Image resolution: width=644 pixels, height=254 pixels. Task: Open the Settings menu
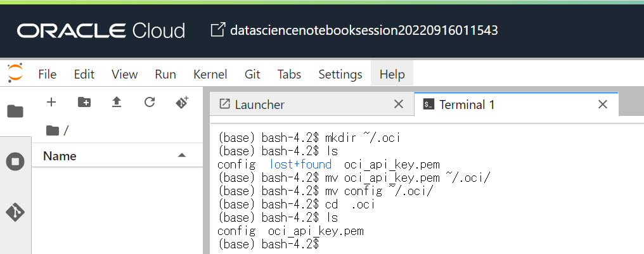pos(340,74)
